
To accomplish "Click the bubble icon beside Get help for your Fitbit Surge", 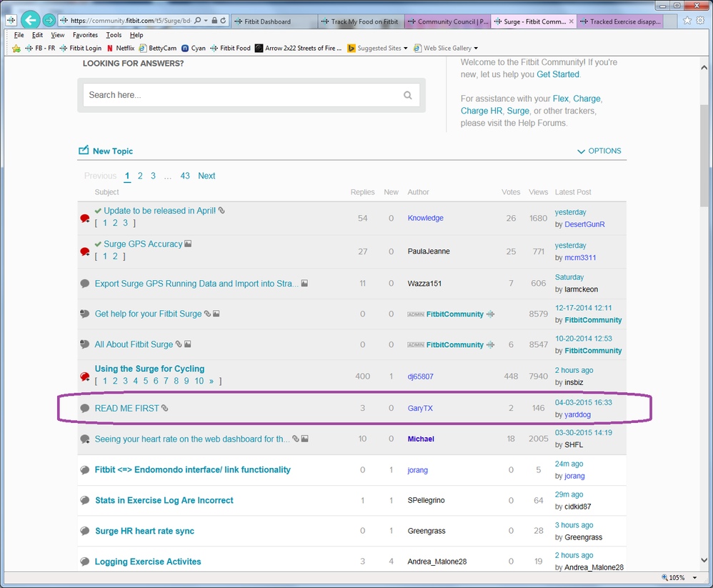I will (84, 314).
